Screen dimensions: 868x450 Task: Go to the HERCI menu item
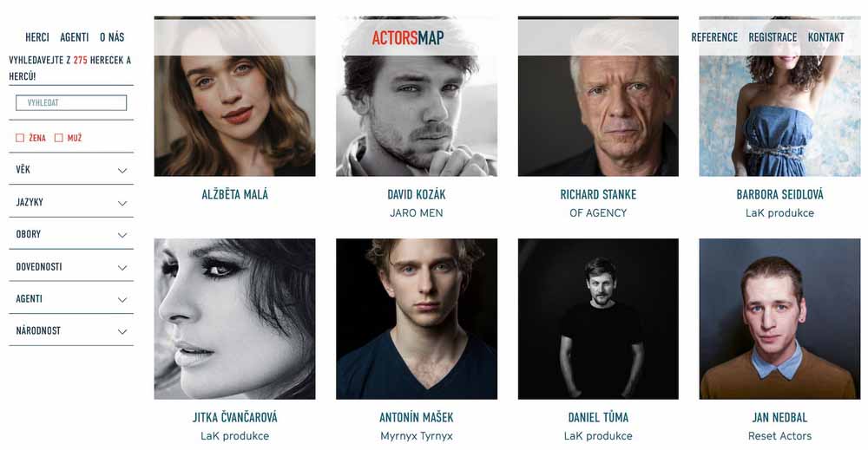tap(37, 37)
